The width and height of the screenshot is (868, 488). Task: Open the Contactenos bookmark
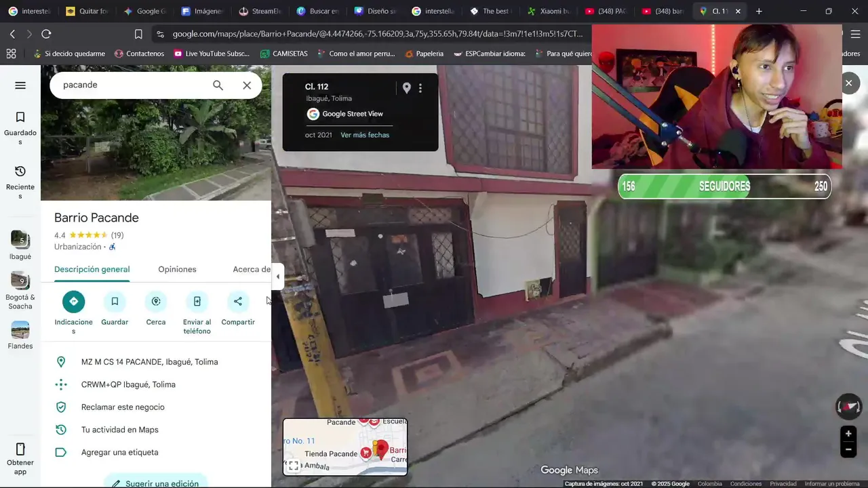(x=139, y=54)
